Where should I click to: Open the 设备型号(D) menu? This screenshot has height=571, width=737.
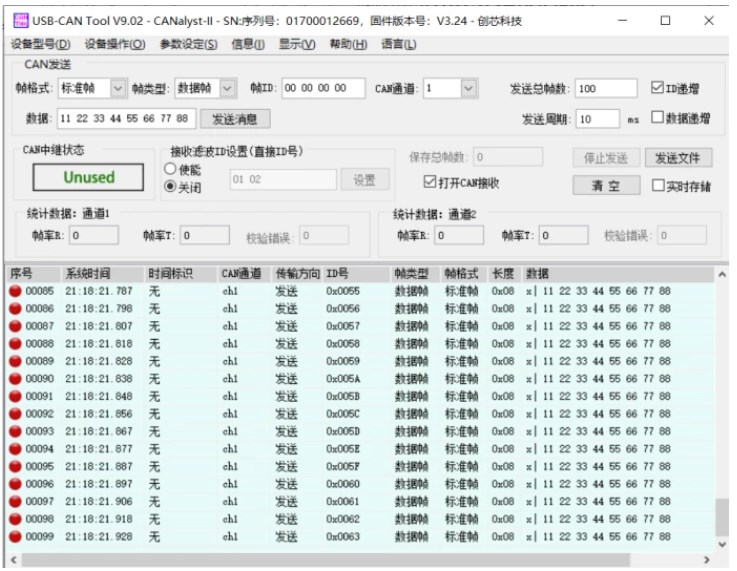tap(40, 45)
